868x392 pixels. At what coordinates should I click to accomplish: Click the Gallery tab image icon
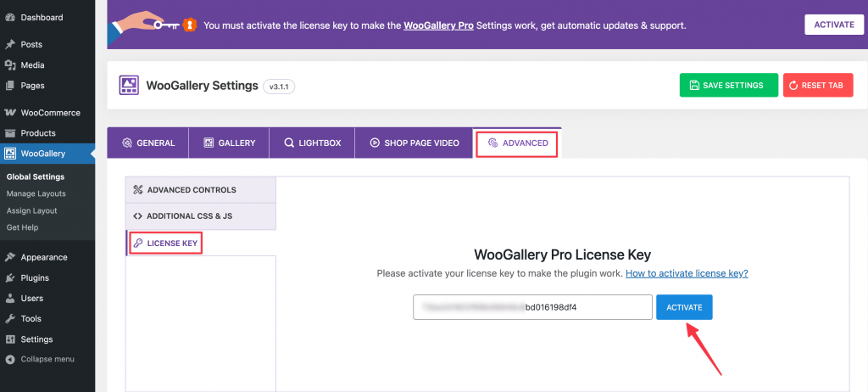pos(209,143)
